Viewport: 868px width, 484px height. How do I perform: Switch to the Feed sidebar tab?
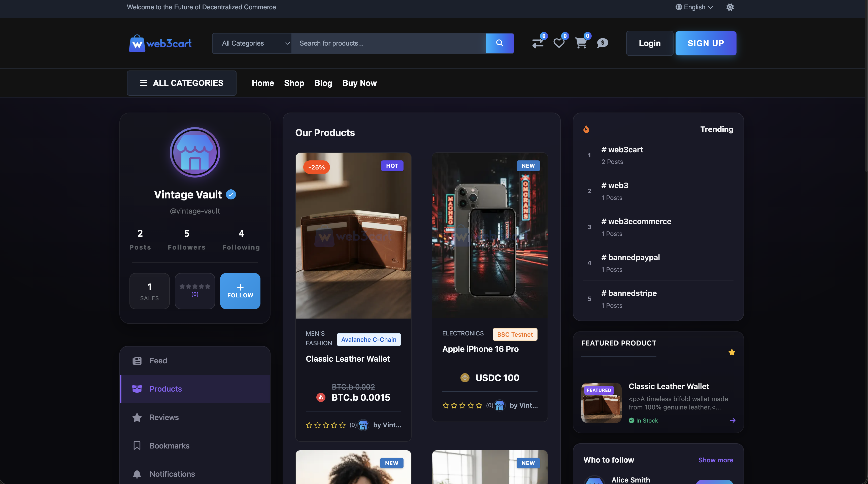pos(158,360)
